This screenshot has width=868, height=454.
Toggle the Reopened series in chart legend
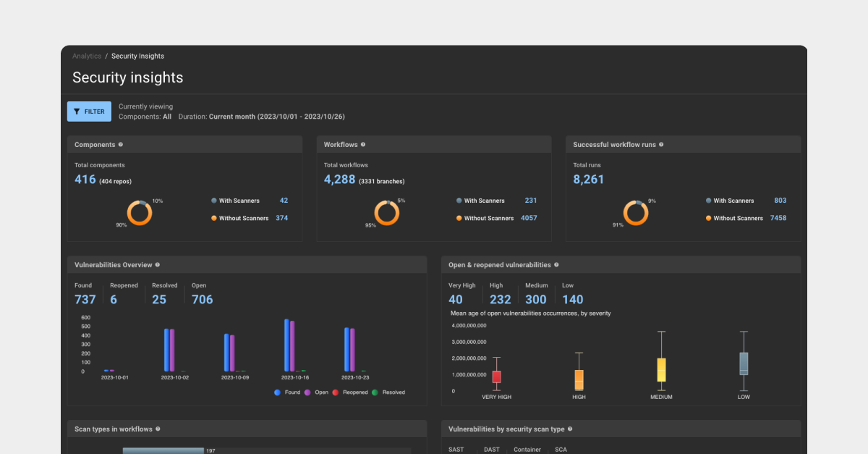(350, 392)
